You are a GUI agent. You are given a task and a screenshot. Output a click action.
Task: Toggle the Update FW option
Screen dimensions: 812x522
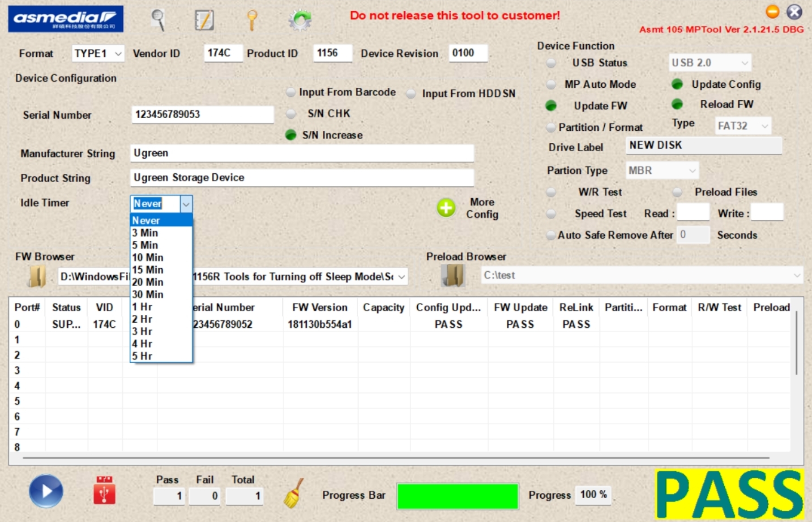pyautogui.click(x=551, y=106)
